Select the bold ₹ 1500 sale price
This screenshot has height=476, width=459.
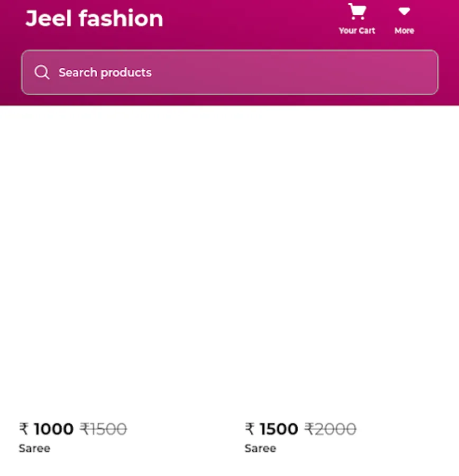click(x=271, y=429)
